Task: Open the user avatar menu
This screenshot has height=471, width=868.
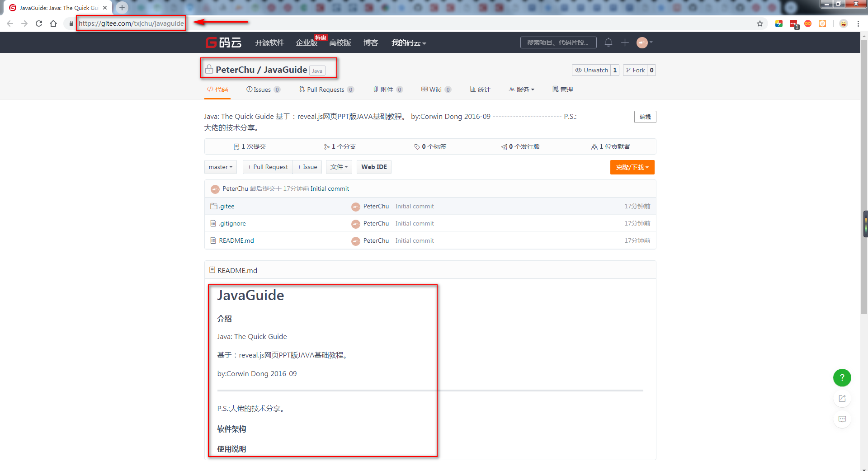Action: [644, 42]
